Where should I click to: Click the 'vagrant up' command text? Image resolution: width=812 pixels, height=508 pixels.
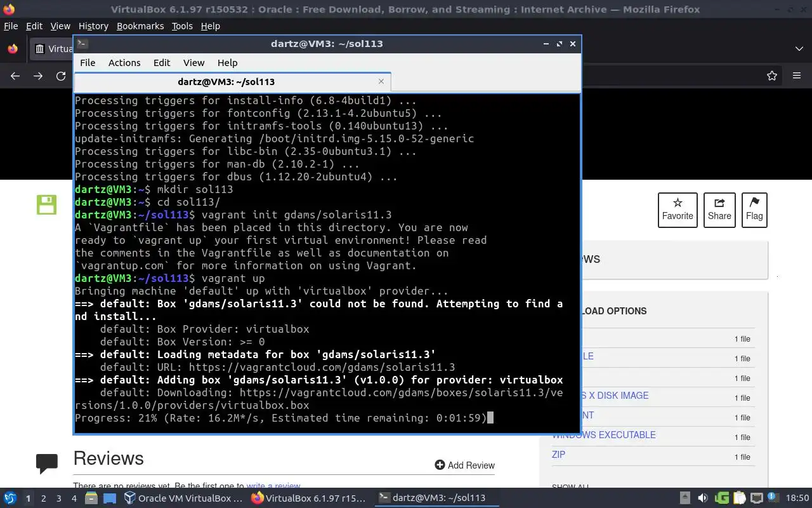point(233,278)
